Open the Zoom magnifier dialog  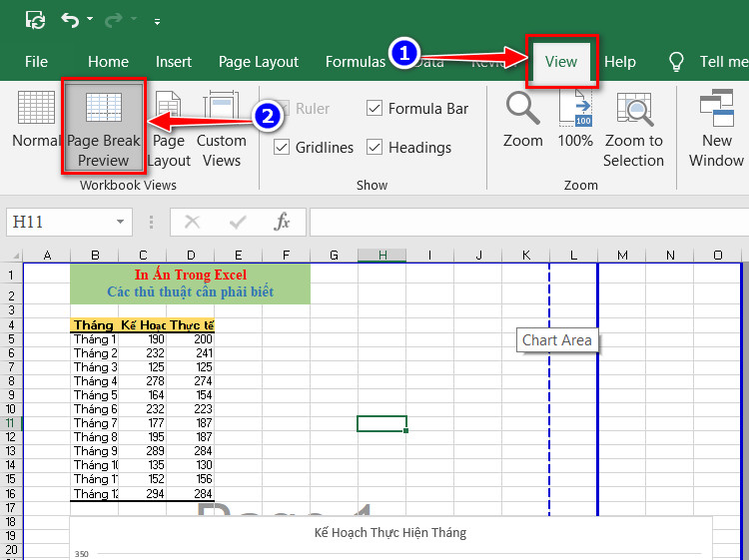pyautogui.click(x=523, y=120)
